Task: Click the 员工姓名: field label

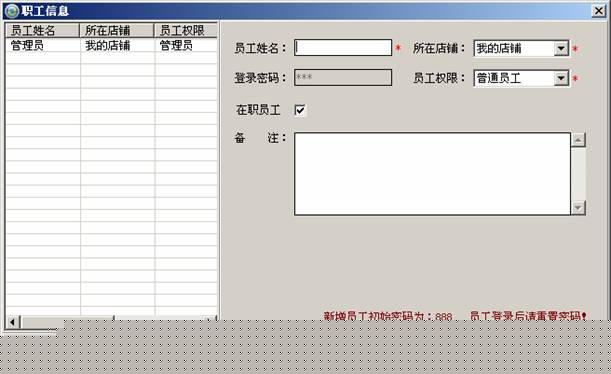Action: point(260,48)
